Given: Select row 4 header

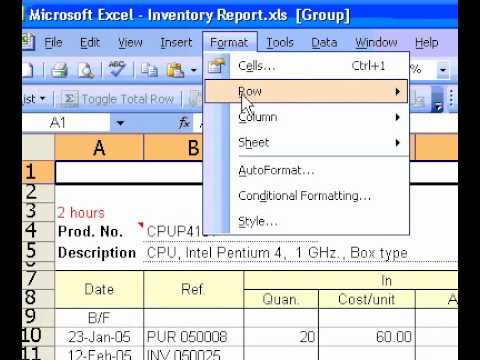Looking at the screenshot, I should pos(38,230).
